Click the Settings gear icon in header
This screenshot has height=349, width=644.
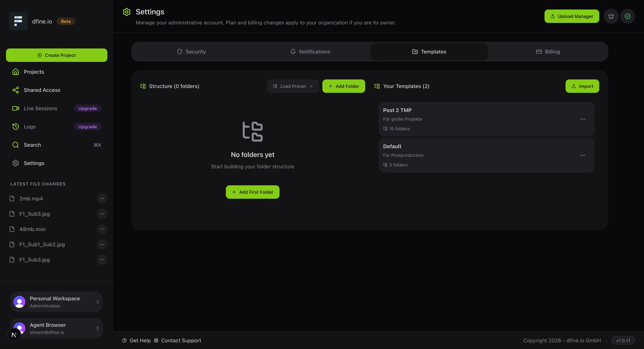tap(127, 12)
